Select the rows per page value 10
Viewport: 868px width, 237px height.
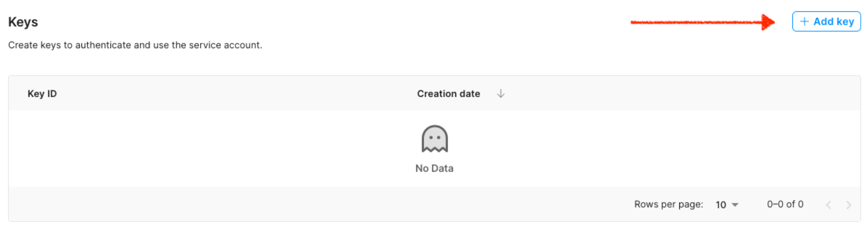click(721, 205)
